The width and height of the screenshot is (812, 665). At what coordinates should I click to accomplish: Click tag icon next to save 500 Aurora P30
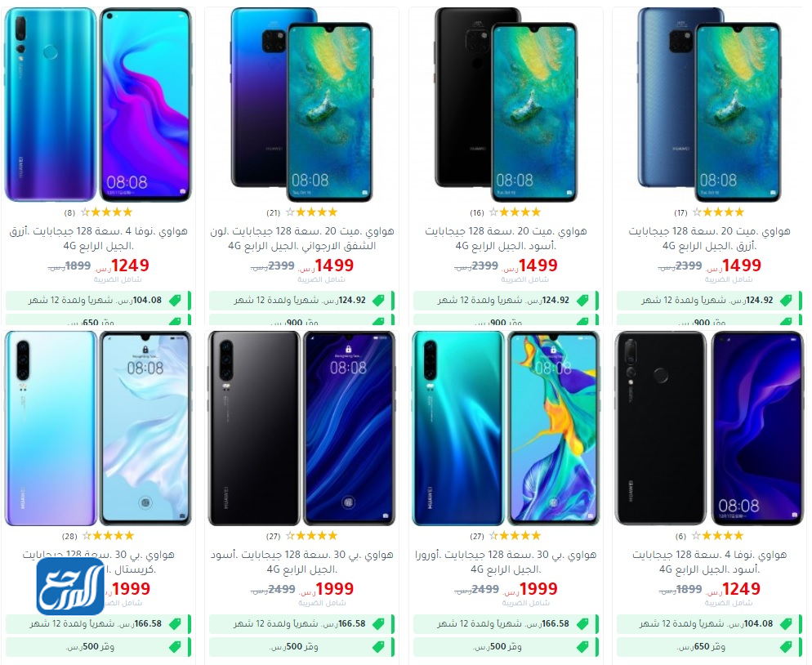pos(582,647)
